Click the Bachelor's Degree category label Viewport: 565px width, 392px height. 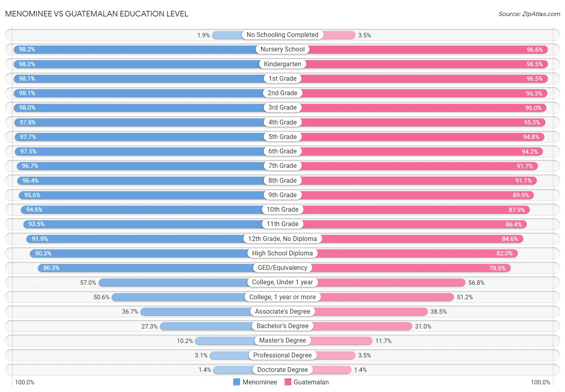pyautogui.click(x=282, y=326)
